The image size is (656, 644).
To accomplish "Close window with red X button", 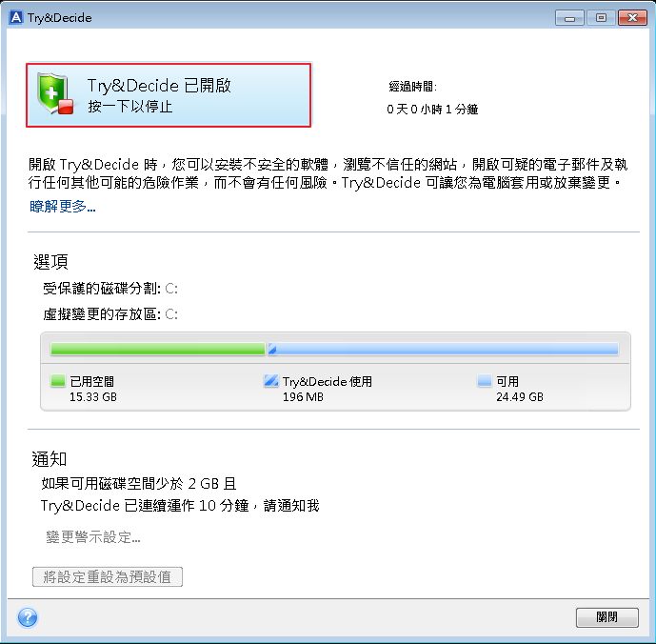I will (x=632, y=18).
